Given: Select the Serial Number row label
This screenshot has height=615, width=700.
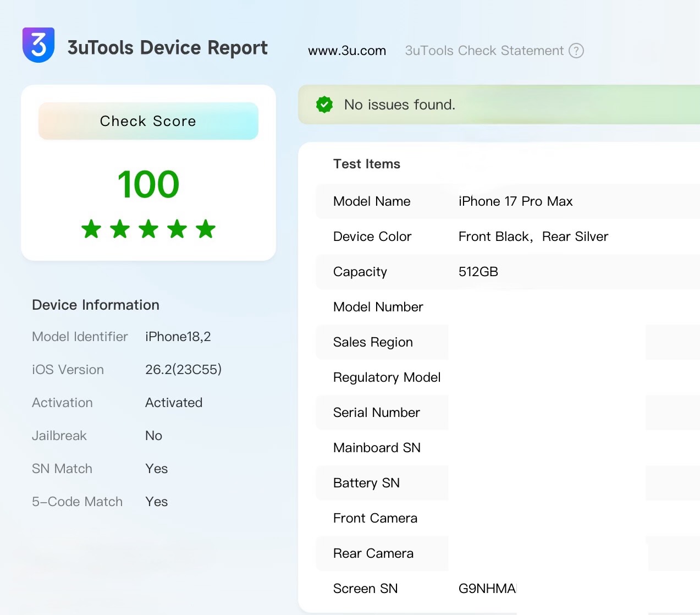Looking at the screenshot, I should tap(377, 413).
